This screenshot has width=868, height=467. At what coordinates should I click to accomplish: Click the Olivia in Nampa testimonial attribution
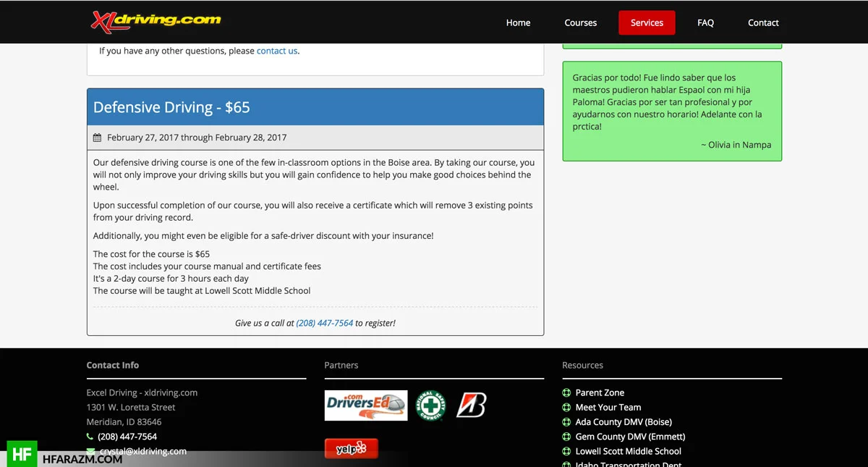click(736, 145)
